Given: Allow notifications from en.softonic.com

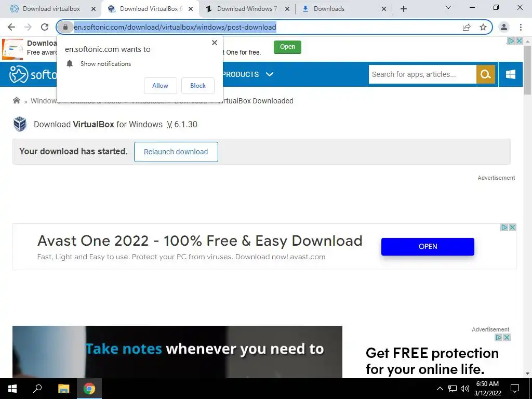Looking at the screenshot, I should click(x=160, y=86).
